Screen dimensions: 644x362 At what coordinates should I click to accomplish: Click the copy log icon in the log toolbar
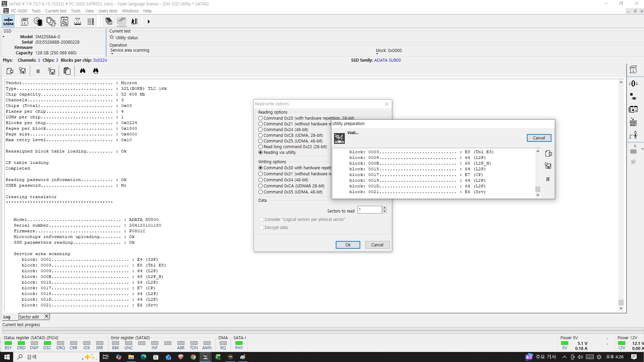(67, 71)
